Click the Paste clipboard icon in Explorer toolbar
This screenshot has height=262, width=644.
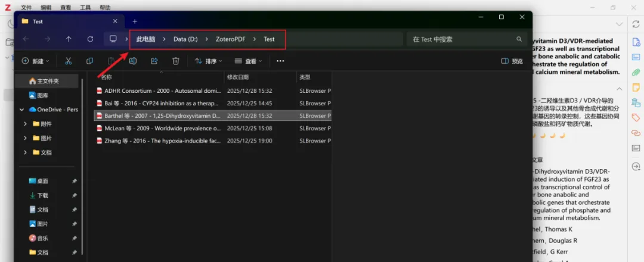(x=112, y=61)
